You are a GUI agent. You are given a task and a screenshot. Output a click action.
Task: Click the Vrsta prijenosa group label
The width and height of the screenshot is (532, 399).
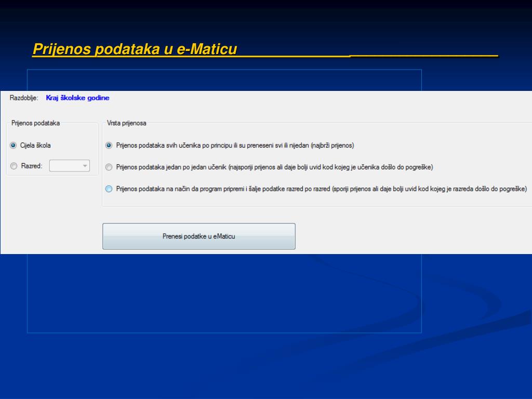[x=127, y=123]
